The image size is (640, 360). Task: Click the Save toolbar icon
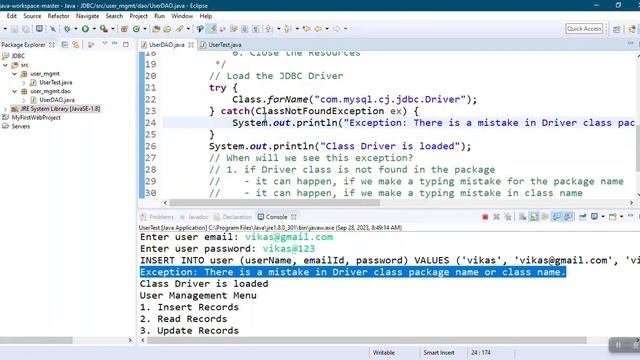click(15, 29)
